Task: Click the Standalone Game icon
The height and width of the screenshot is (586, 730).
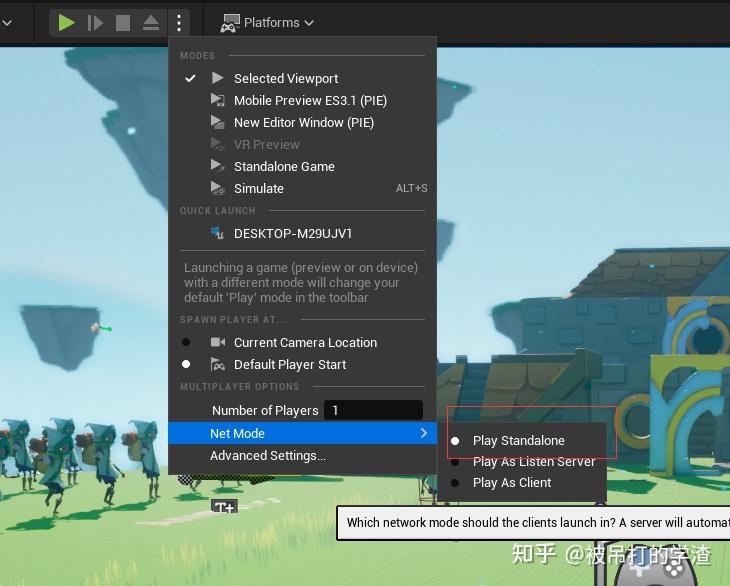Action: [x=217, y=166]
